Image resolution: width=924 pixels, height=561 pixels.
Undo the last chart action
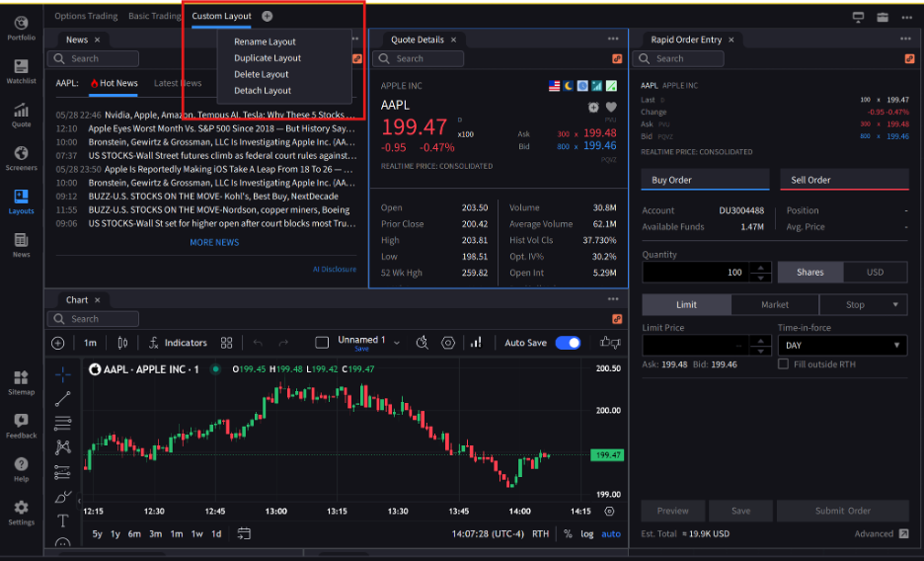(x=258, y=343)
